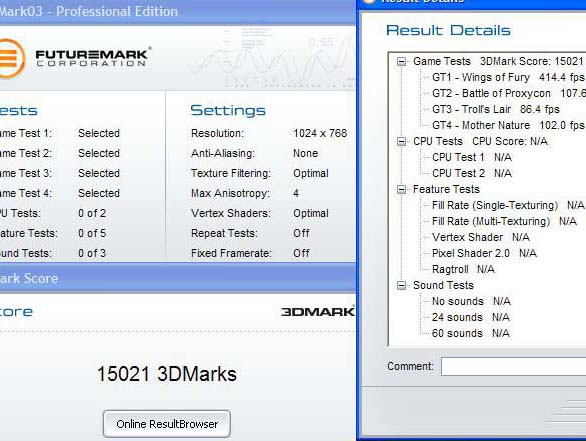Click the Settings section heading
The width and height of the screenshot is (586, 441).
click(228, 111)
